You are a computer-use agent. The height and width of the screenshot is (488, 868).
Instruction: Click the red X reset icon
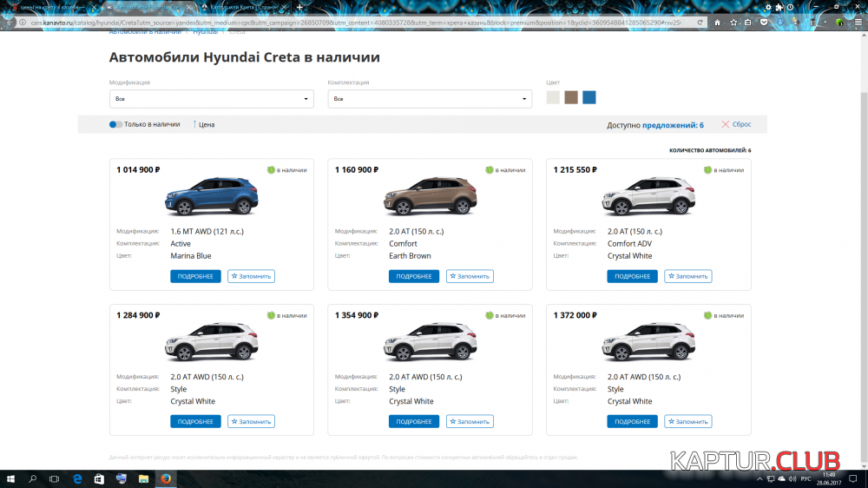pyautogui.click(x=725, y=124)
